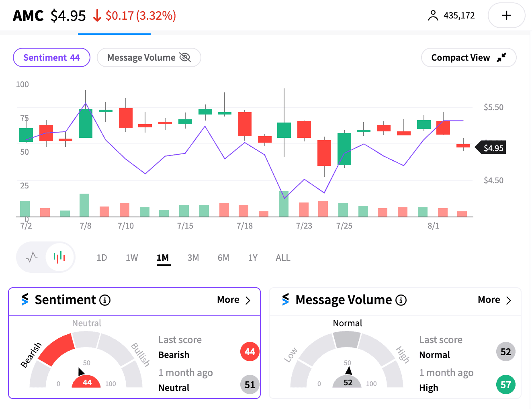Viewport: 532px width, 409px height.
Task: Click the 435,172 watcher count
Action: pos(459,16)
